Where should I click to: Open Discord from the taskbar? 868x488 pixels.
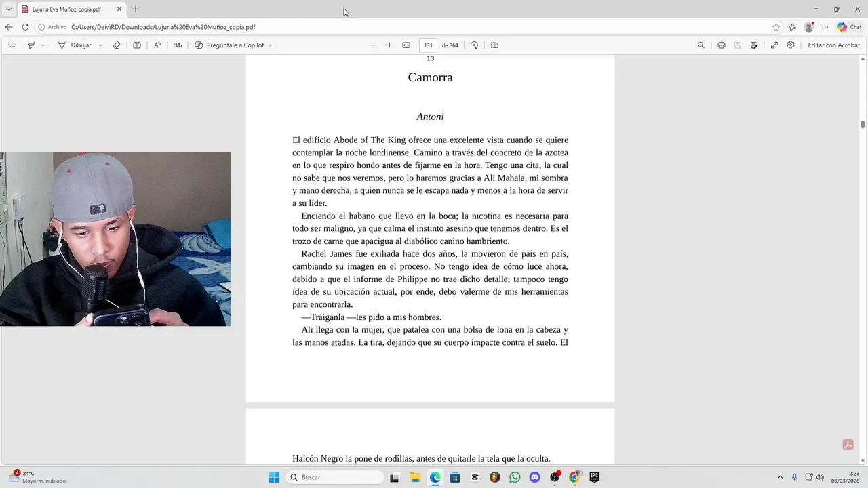534,477
